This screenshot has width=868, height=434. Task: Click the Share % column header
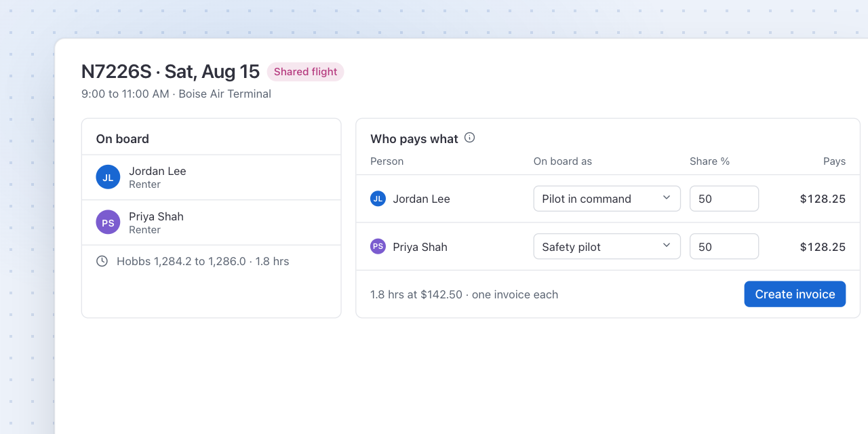[709, 161]
